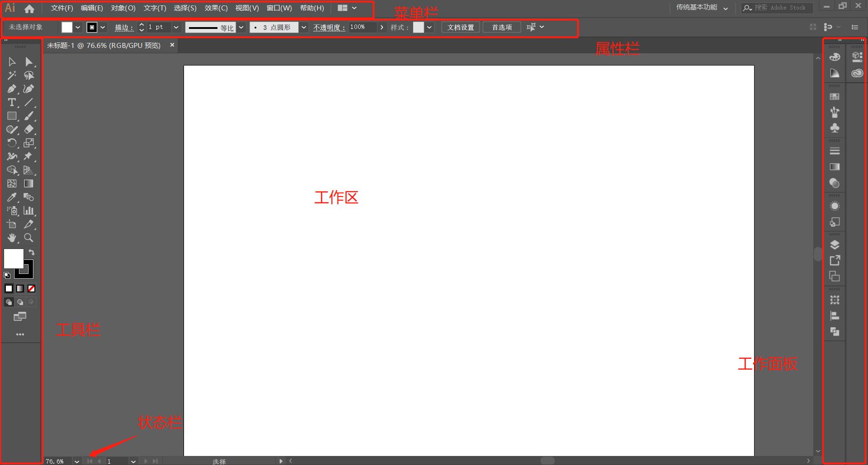Switch to Draw Normal mode
The image size is (868, 465).
point(9,302)
